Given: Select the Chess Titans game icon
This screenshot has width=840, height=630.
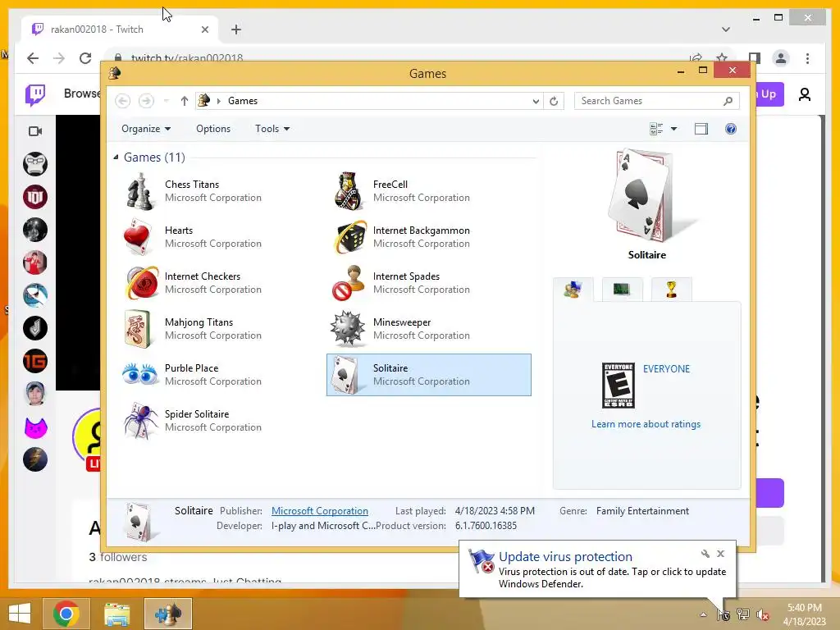Looking at the screenshot, I should pos(140,191).
